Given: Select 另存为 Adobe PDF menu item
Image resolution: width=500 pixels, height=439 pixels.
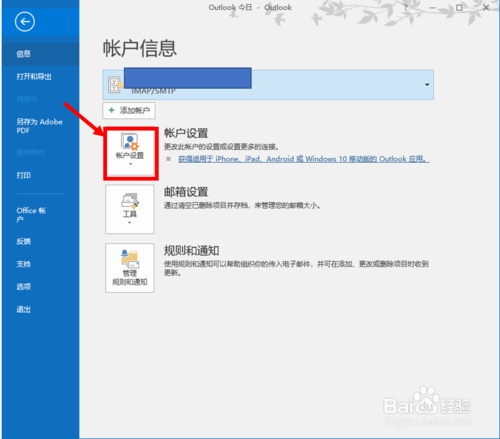Looking at the screenshot, I should pos(40,126).
